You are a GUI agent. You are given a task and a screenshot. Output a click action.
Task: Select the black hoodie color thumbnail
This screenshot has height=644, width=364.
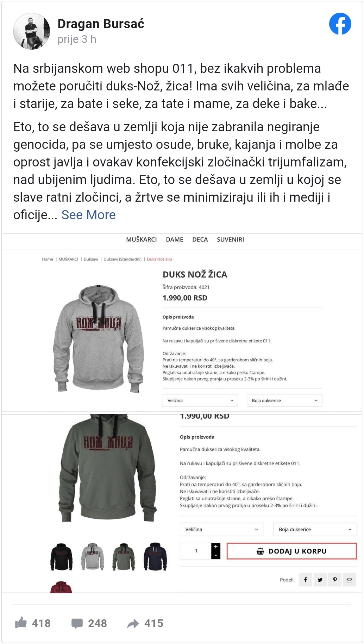[62, 557]
